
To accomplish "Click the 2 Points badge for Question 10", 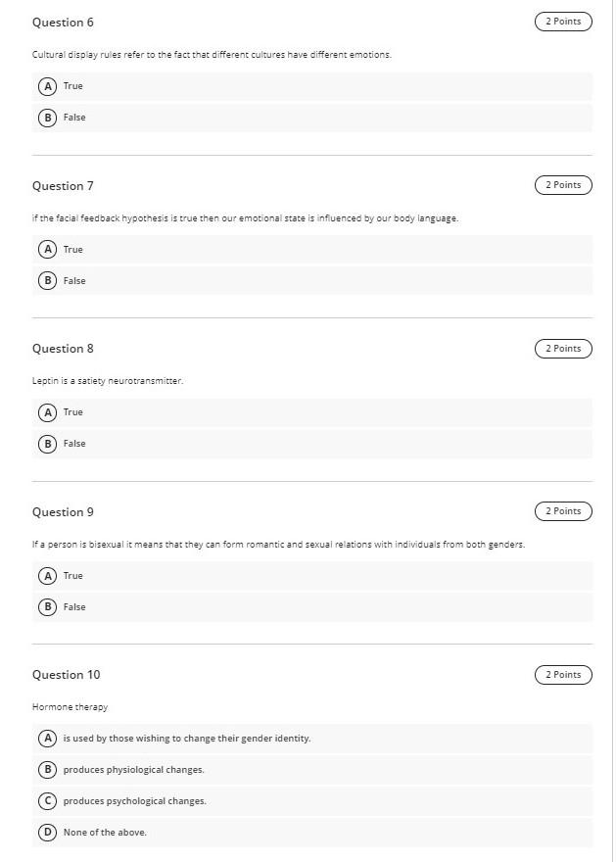I will (x=563, y=674).
